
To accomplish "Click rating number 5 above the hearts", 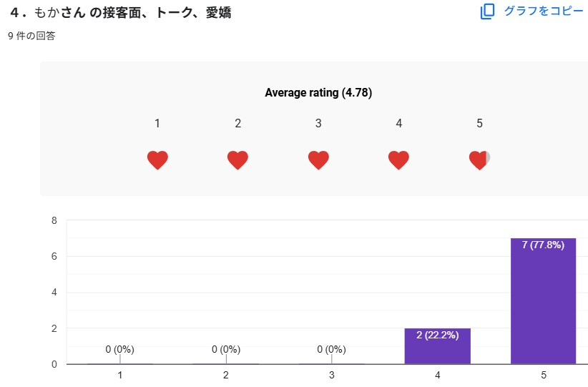I will click(479, 123).
